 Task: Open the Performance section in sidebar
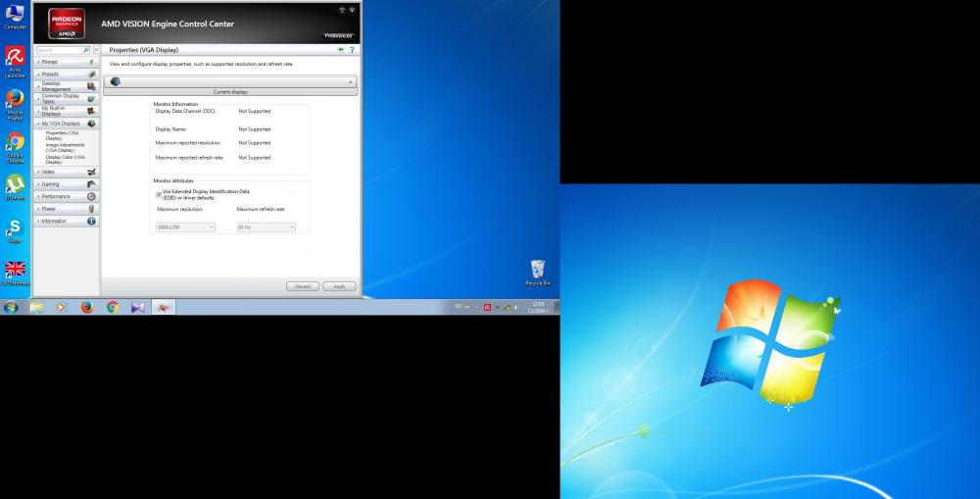tap(66, 196)
